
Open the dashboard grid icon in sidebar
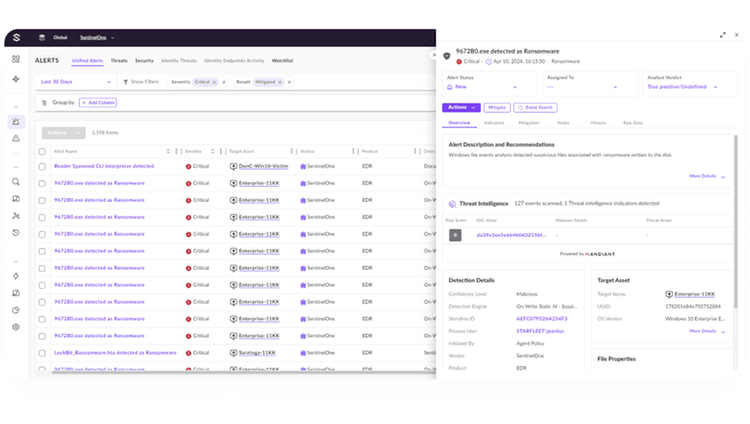[16, 59]
